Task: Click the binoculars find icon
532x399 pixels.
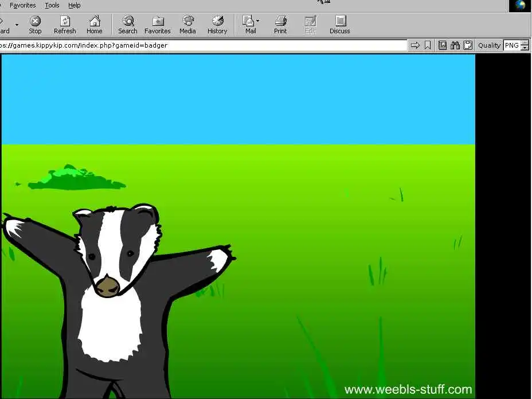Action: [455, 45]
